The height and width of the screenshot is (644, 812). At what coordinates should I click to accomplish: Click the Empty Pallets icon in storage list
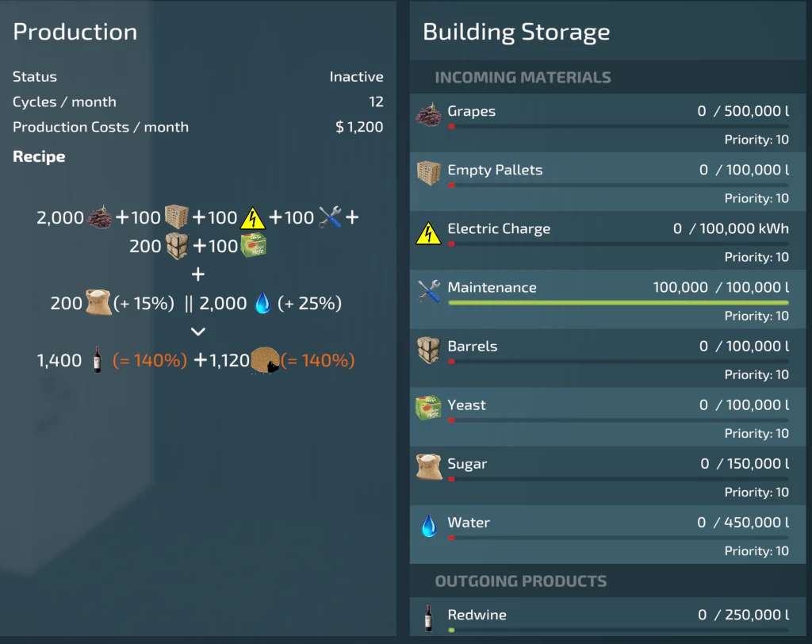click(x=428, y=174)
